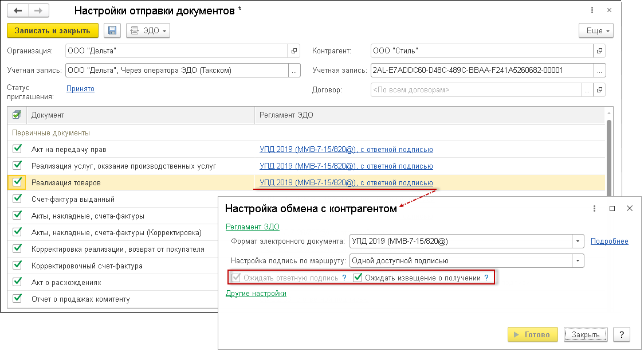The height and width of the screenshot is (351, 644).
Task: Click the back navigation arrow
Action: pyautogui.click(x=17, y=10)
